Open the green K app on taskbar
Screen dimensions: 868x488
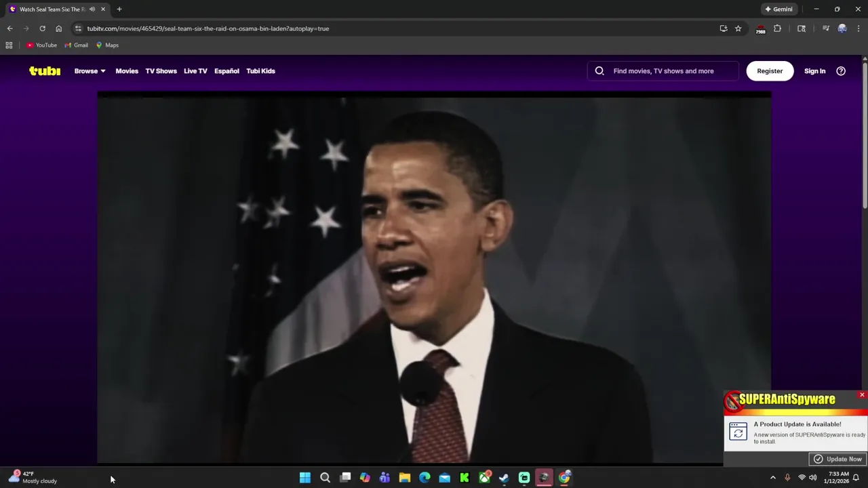tap(465, 478)
